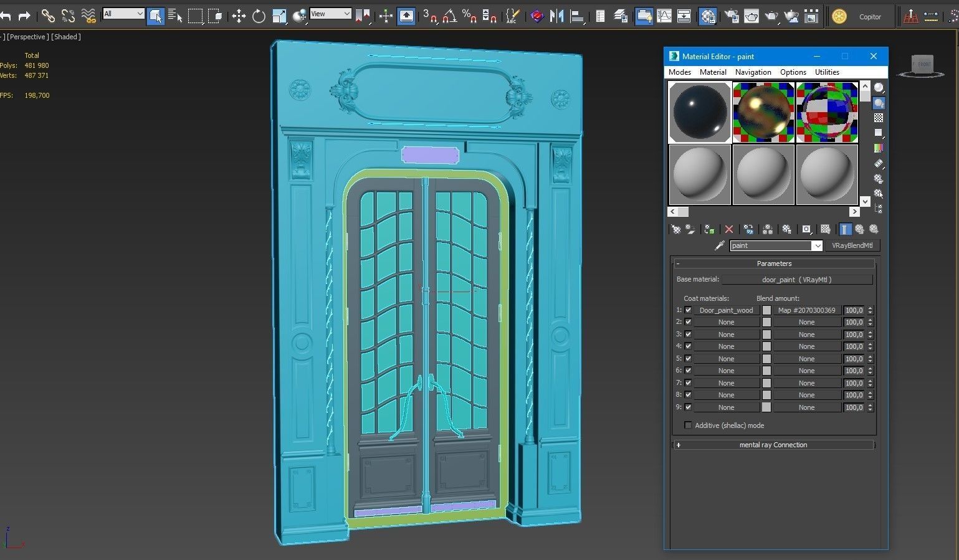The height and width of the screenshot is (560, 959).
Task: Select the dark glossy sample sphere slot
Action: (x=700, y=113)
